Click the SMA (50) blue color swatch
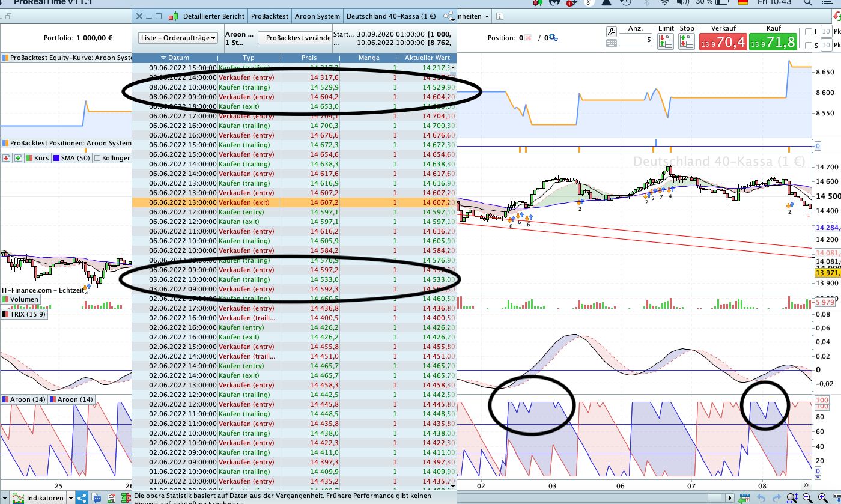This screenshot has width=841, height=504. [x=56, y=158]
